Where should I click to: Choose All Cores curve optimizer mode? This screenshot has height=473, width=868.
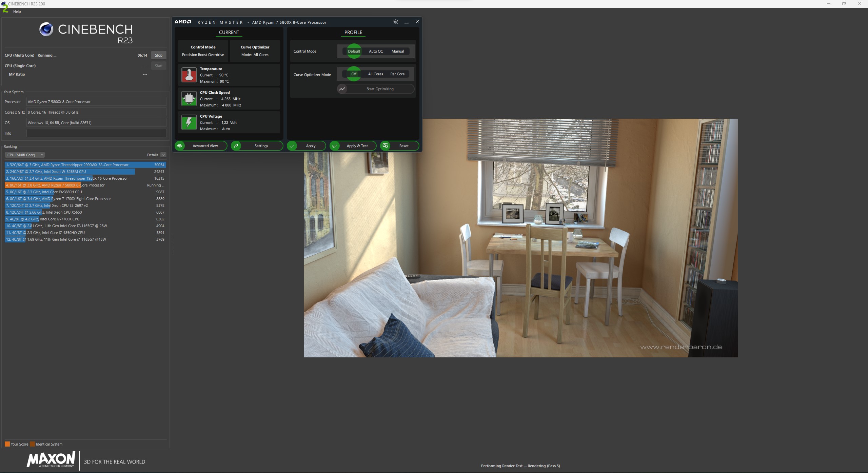[375, 74]
